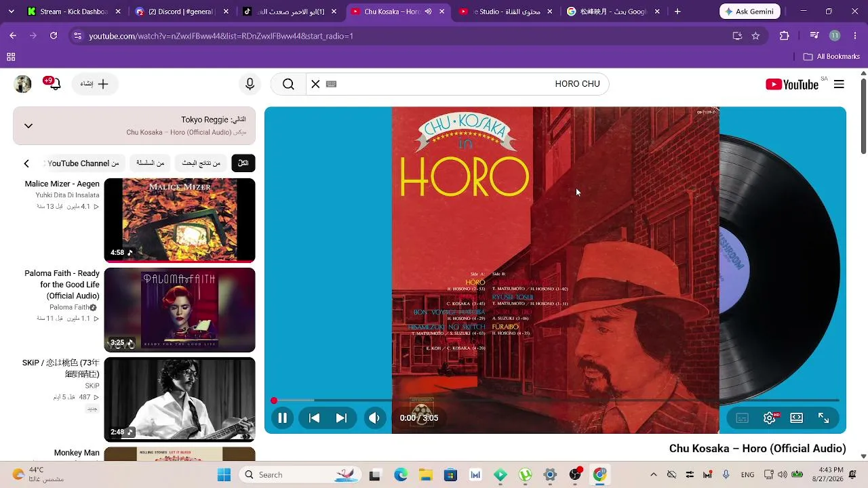Open a new browser tab

click(x=677, y=12)
